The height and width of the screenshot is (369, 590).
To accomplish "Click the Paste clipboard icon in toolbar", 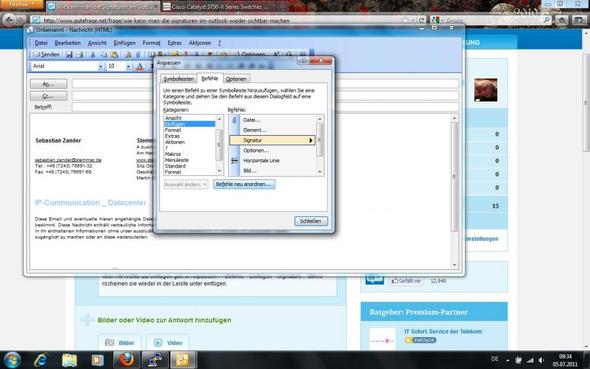I will [114, 55].
